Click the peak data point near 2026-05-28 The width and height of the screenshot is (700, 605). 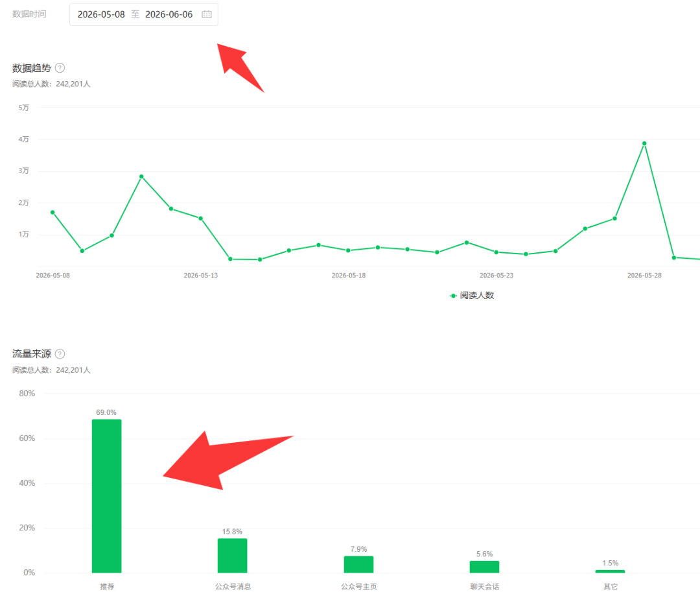click(644, 143)
